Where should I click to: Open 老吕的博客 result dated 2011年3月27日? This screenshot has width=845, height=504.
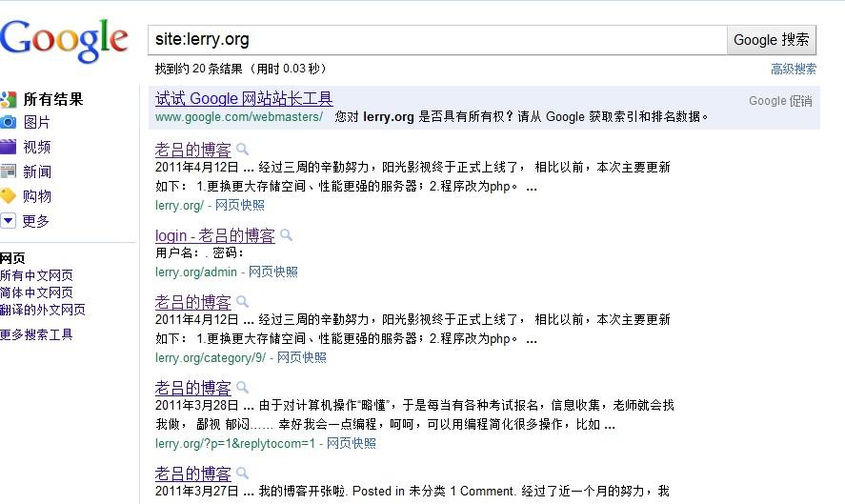click(193, 474)
